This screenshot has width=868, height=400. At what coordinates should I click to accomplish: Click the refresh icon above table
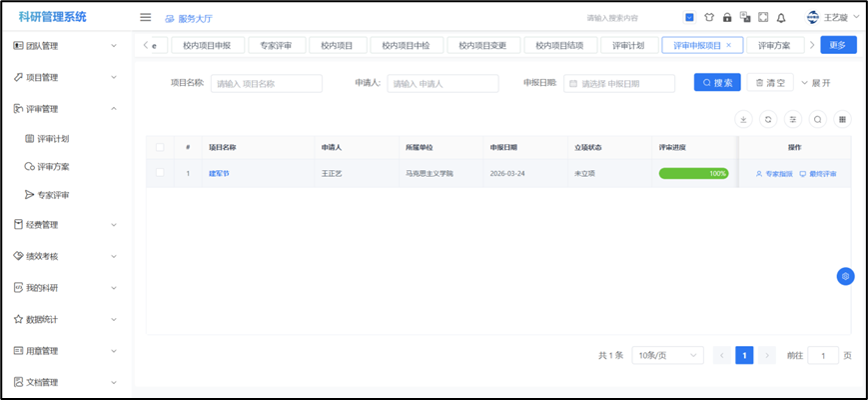coord(768,119)
